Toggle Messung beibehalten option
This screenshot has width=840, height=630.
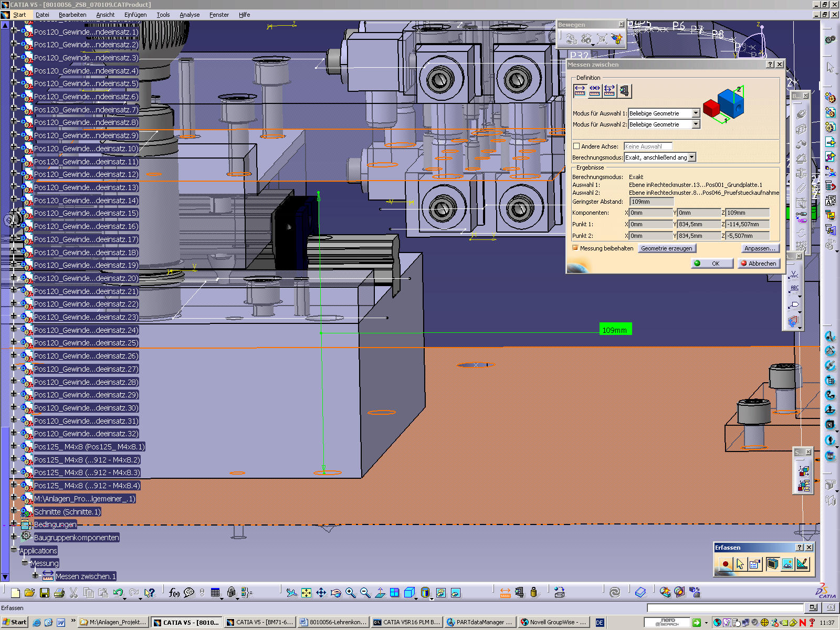pos(575,248)
